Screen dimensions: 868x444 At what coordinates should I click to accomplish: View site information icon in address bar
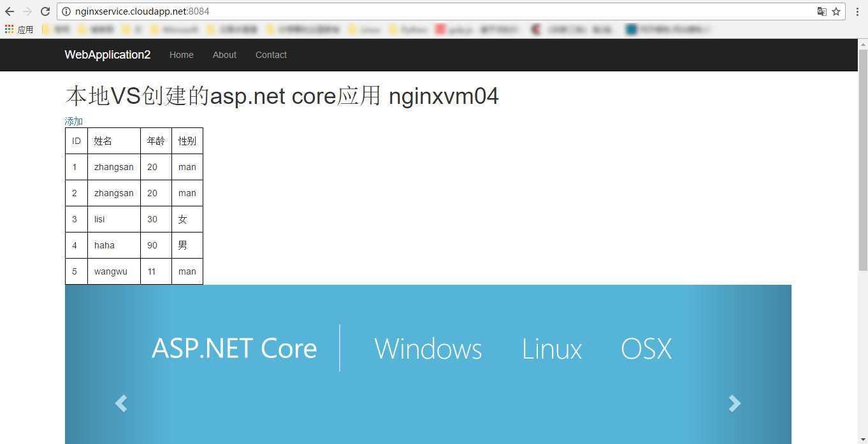click(66, 11)
